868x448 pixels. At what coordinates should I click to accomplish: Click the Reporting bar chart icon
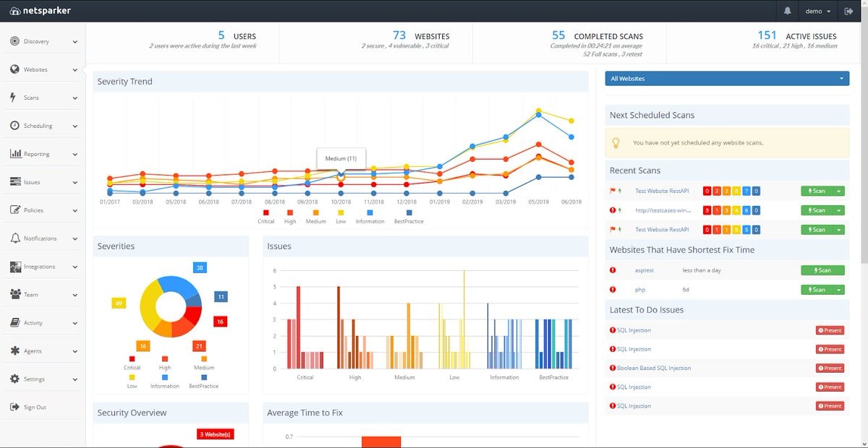[15, 154]
